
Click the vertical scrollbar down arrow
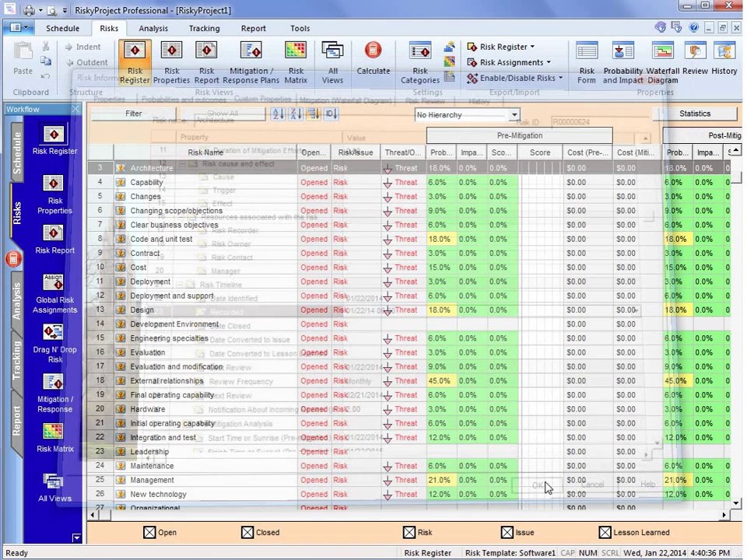click(x=736, y=503)
